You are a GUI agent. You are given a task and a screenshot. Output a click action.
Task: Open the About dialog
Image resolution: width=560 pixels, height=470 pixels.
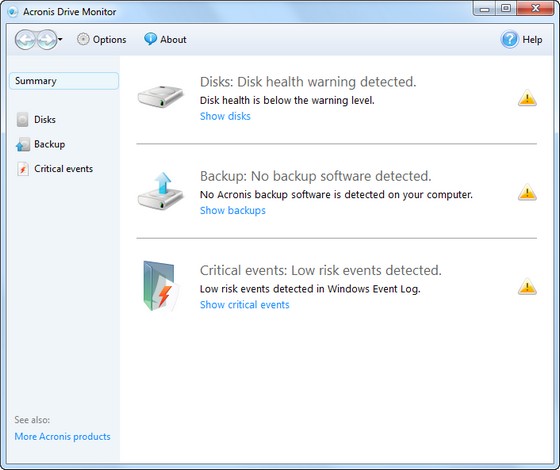165,39
